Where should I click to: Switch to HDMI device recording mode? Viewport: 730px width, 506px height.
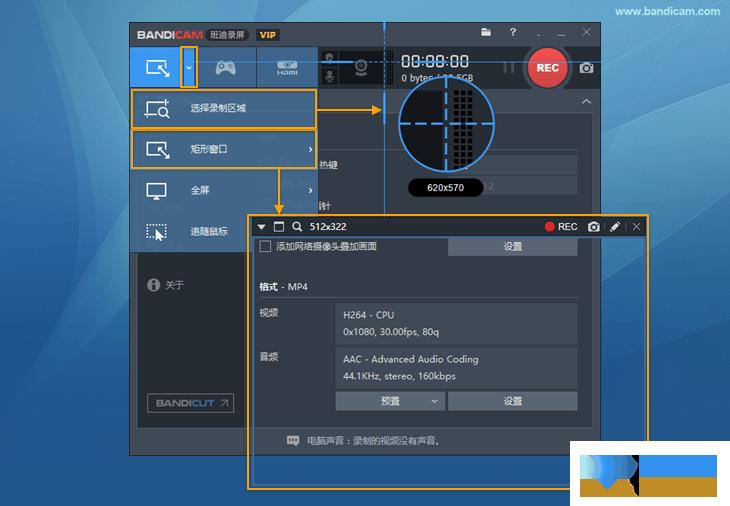(287, 68)
